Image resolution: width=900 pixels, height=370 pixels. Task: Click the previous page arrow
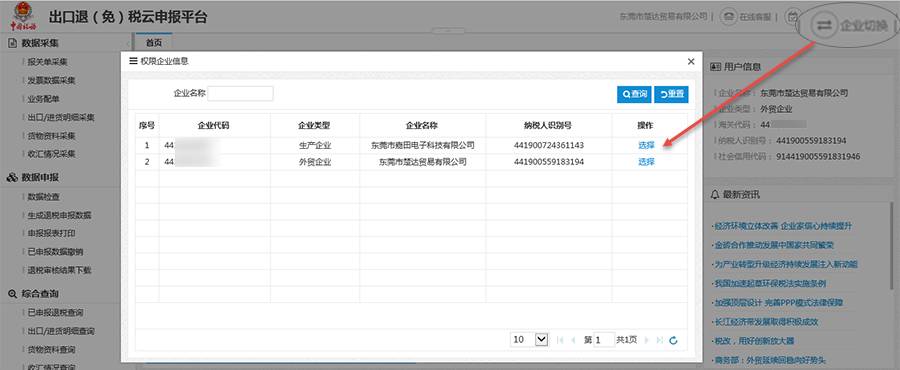coord(573,340)
